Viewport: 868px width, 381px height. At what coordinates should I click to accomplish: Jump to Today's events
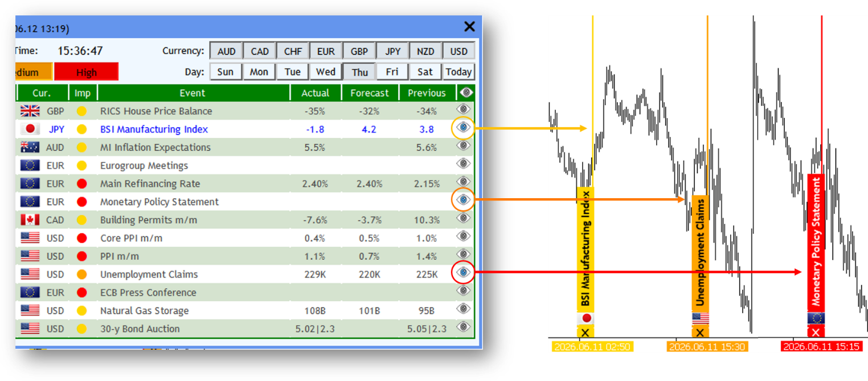point(458,72)
